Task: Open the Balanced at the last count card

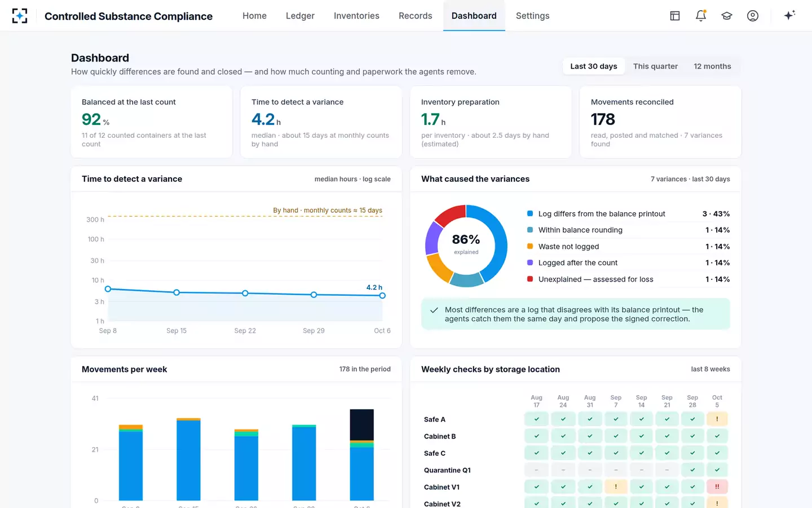Action: tap(152, 122)
